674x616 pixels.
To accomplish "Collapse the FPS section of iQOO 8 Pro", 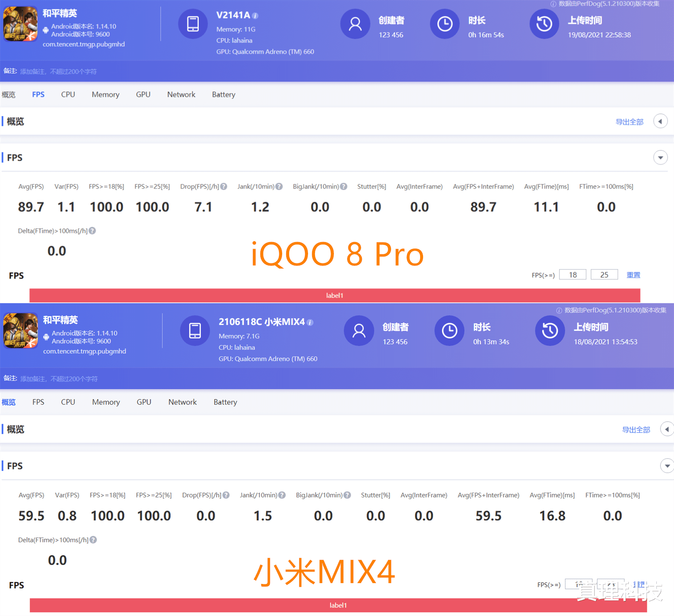I will click(660, 157).
